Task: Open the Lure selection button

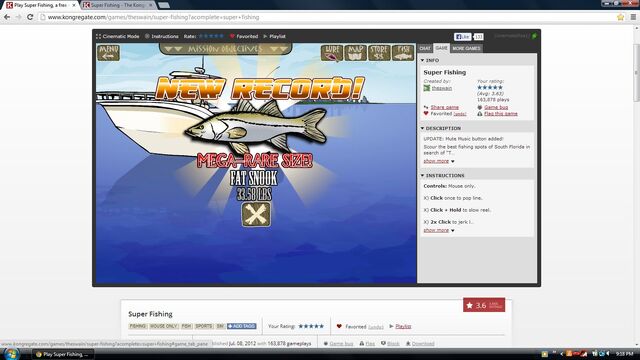Action: [332, 53]
